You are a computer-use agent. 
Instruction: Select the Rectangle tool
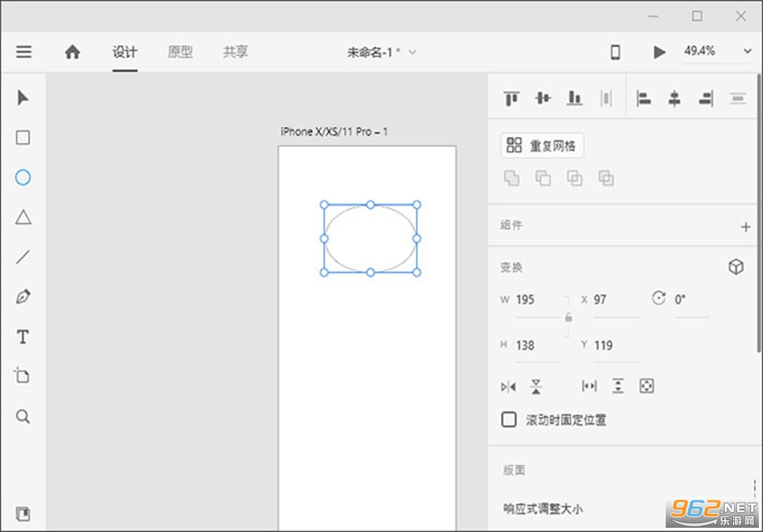pos(23,138)
